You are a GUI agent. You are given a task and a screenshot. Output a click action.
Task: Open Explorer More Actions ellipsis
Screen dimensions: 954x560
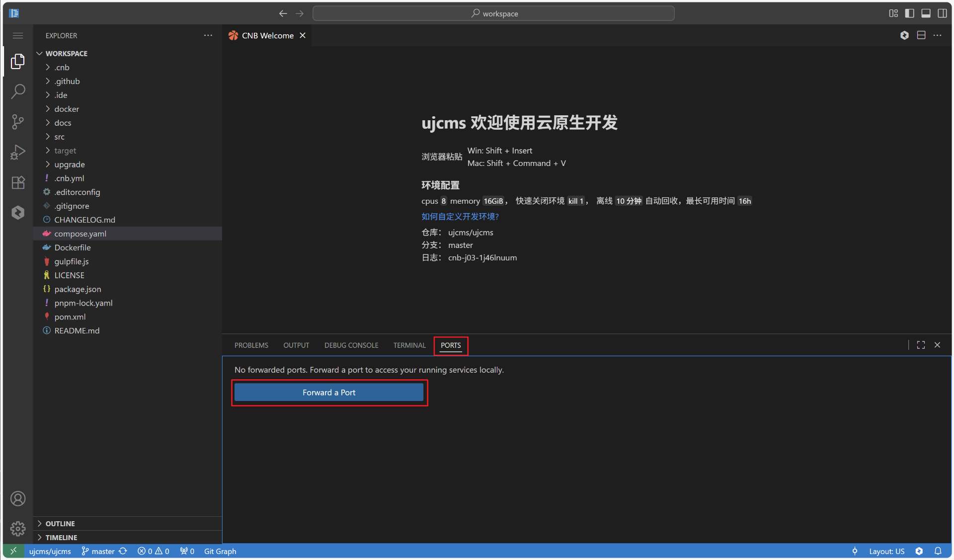click(x=208, y=35)
